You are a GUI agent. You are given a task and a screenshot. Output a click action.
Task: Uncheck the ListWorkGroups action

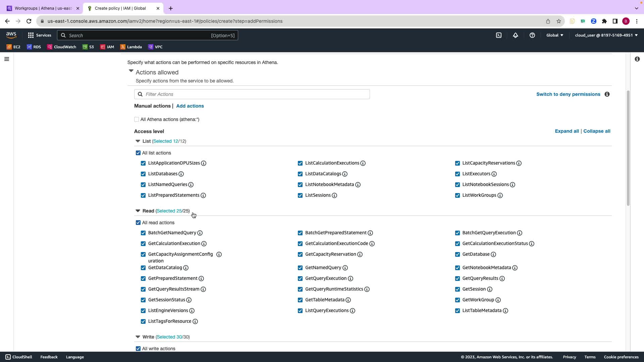pos(458,195)
